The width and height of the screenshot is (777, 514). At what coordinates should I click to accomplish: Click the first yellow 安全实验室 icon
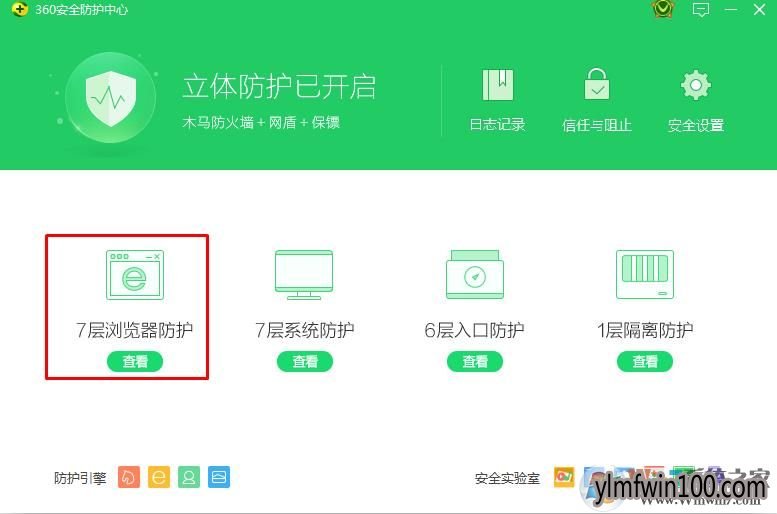click(564, 477)
